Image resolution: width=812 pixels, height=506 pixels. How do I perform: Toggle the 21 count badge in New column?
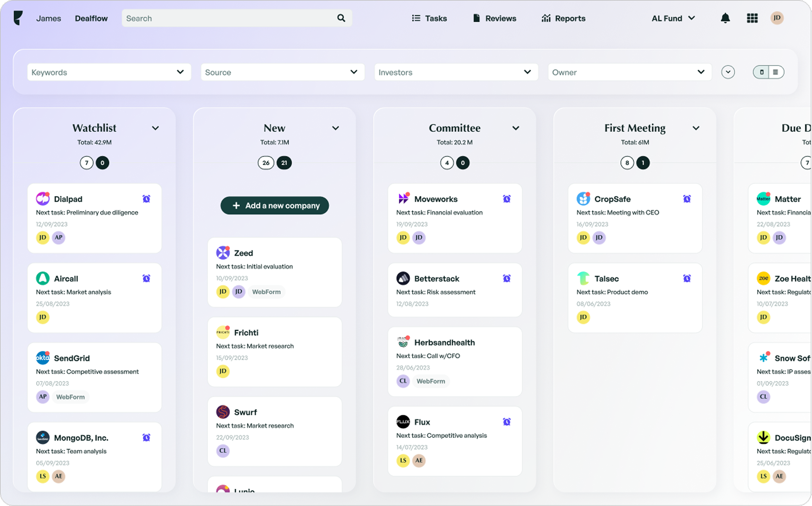click(284, 163)
